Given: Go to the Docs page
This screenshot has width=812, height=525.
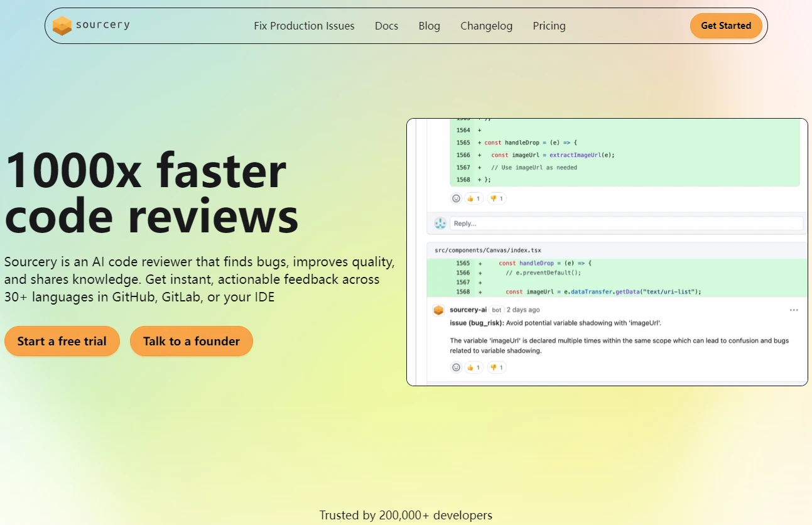Looking at the screenshot, I should coord(386,26).
